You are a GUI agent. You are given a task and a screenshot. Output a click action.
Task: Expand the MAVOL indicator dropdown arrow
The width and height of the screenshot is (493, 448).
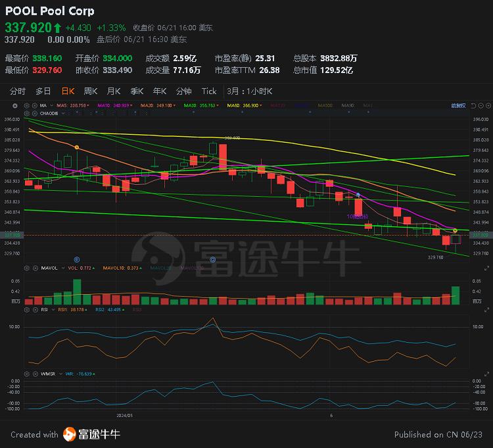click(63, 268)
